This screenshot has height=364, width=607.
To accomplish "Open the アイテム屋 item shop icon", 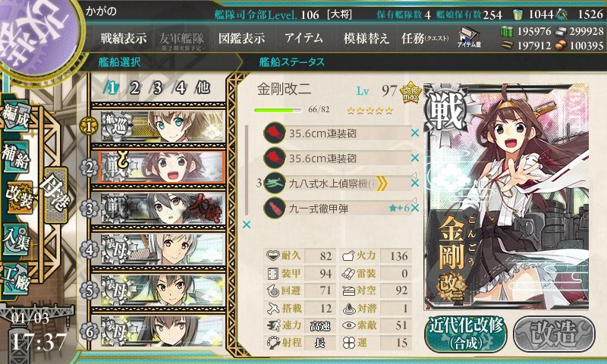I will click(x=469, y=37).
